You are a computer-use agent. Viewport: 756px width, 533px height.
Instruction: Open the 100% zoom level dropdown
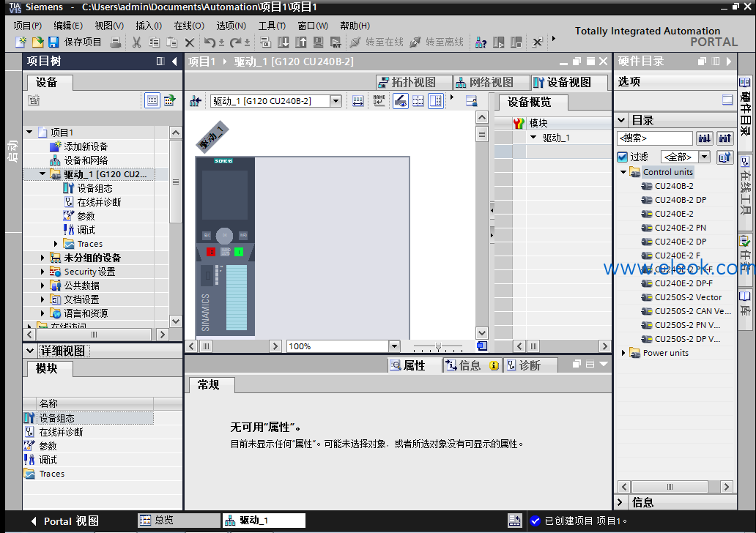[394, 346]
